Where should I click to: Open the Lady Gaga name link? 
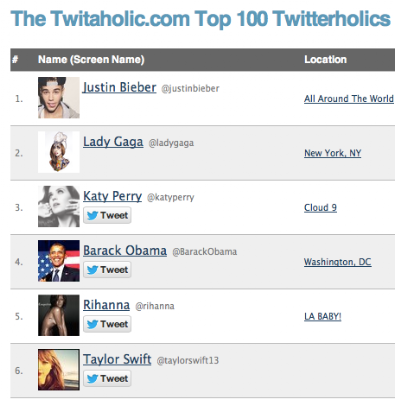click(113, 142)
